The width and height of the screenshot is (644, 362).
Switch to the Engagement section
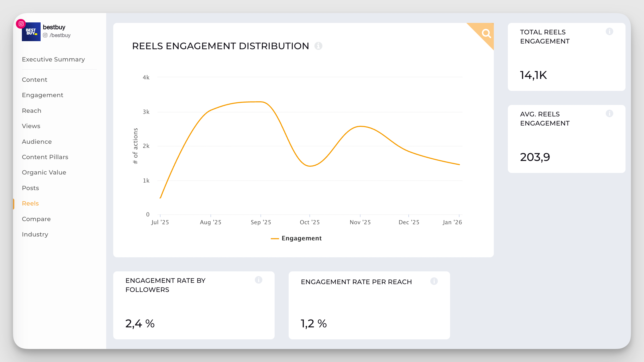(x=42, y=95)
